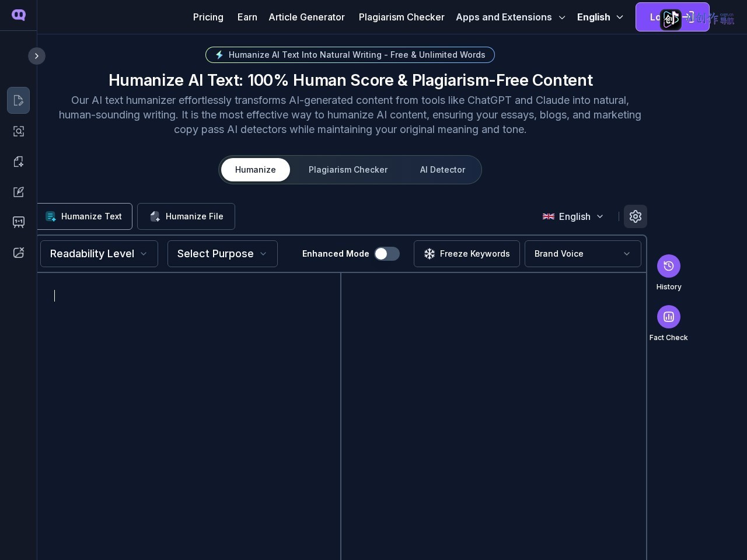This screenshot has height=560, width=747.
Task: Open the settings gear
Action: point(636,216)
